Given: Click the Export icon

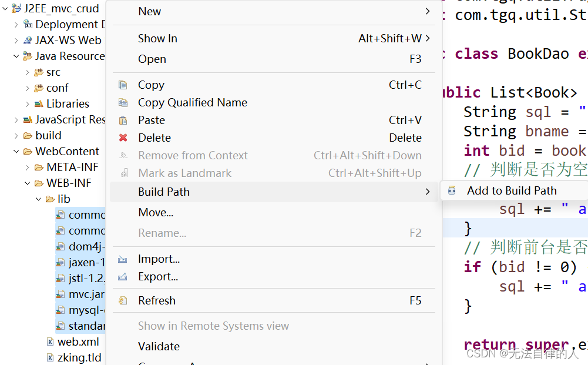Looking at the screenshot, I should pyautogui.click(x=123, y=277).
